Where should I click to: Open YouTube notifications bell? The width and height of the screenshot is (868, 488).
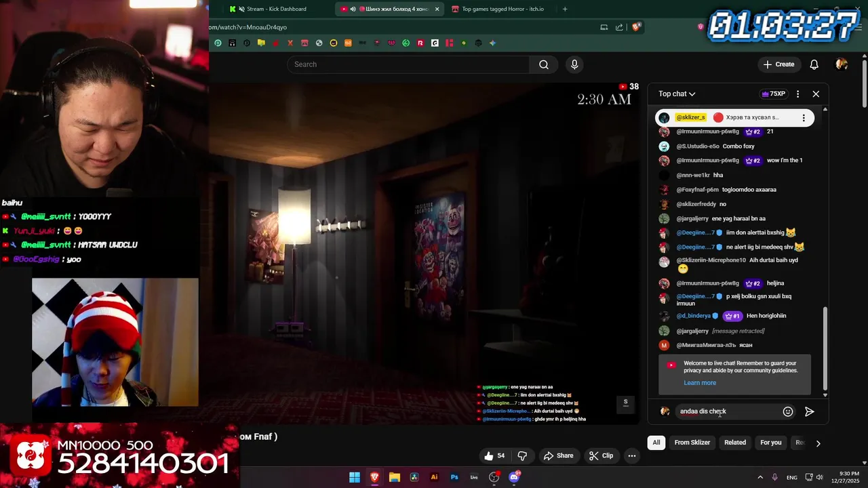(814, 64)
